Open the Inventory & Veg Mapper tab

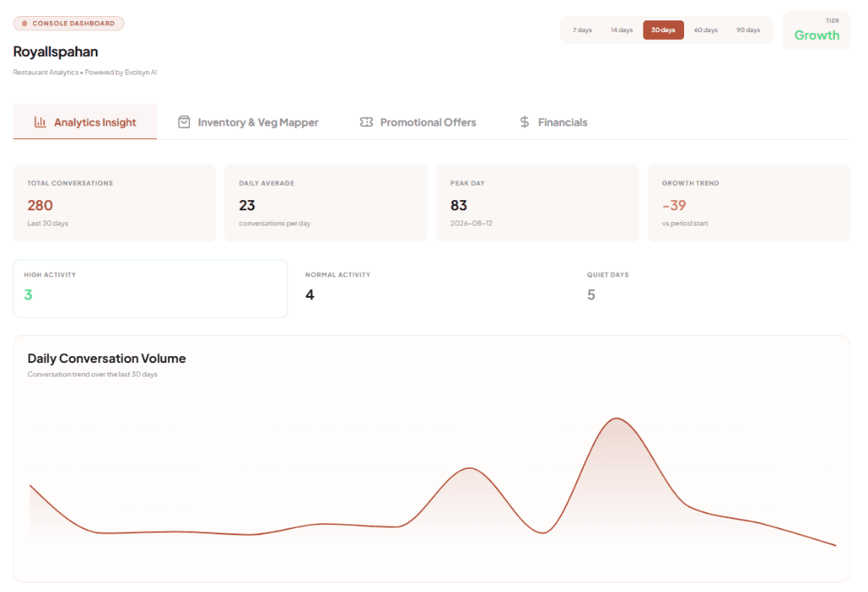pyautogui.click(x=248, y=122)
